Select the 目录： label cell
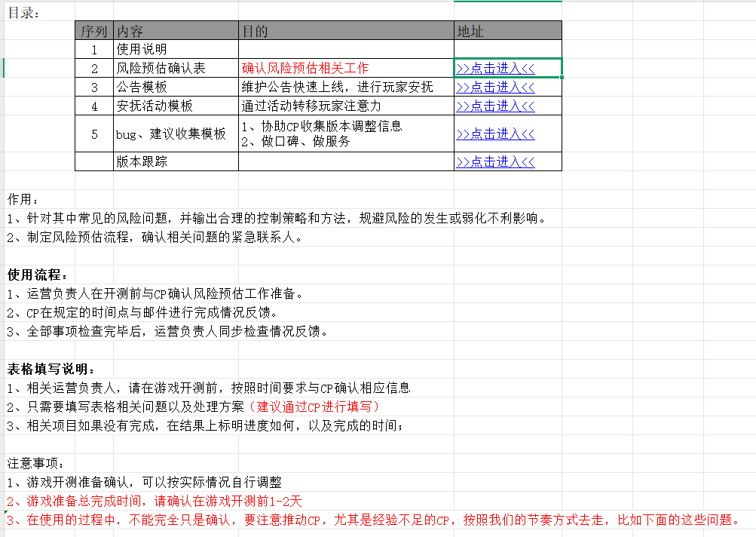The height and width of the screenshot is (537, 756). [x=23, y=13]
